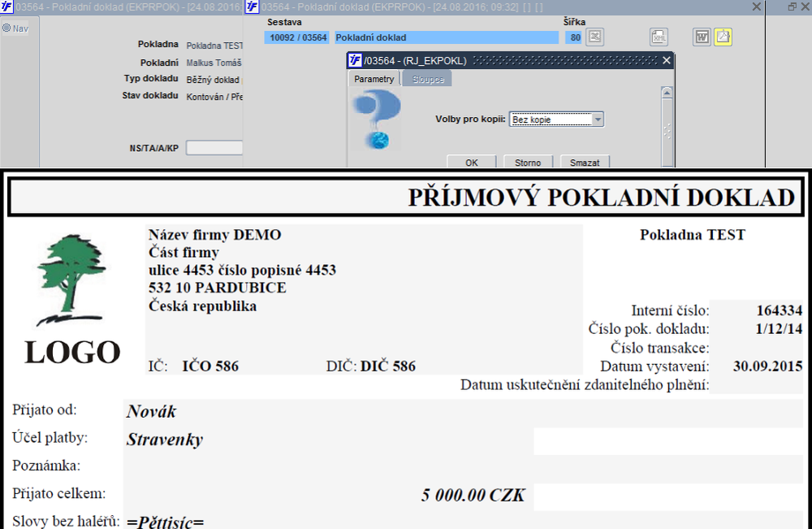The width and height of the screenshot is (812, 529).
Task: Select the Nav radio button
Action: [x=6, y=28]
